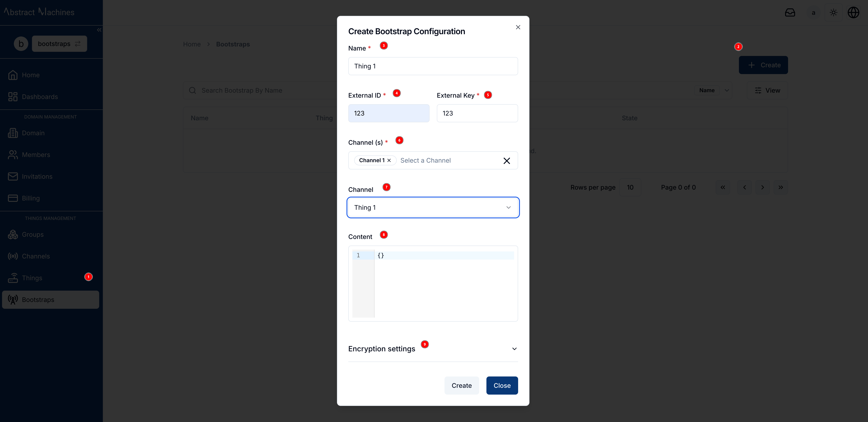
Task: Toggle light mode with the sun icon
Action: tap(833, 12)
